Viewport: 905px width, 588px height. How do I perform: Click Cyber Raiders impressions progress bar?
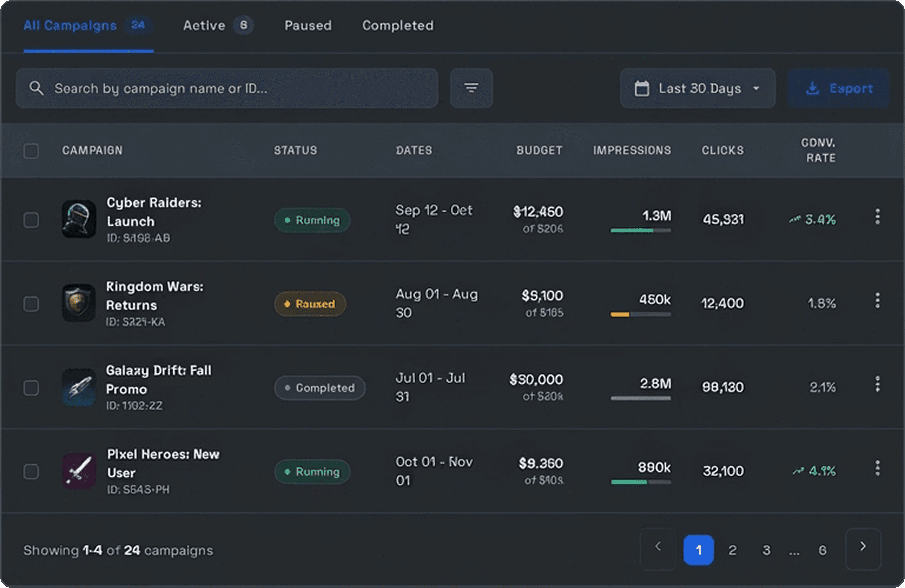[x=641, y=231]
